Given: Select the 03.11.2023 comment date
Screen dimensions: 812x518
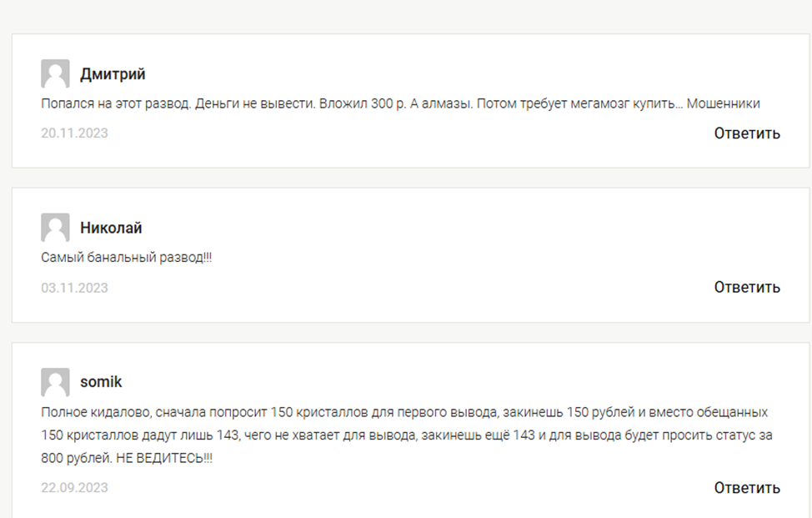Looking at the screenshot, I should (x=74, y=288).
